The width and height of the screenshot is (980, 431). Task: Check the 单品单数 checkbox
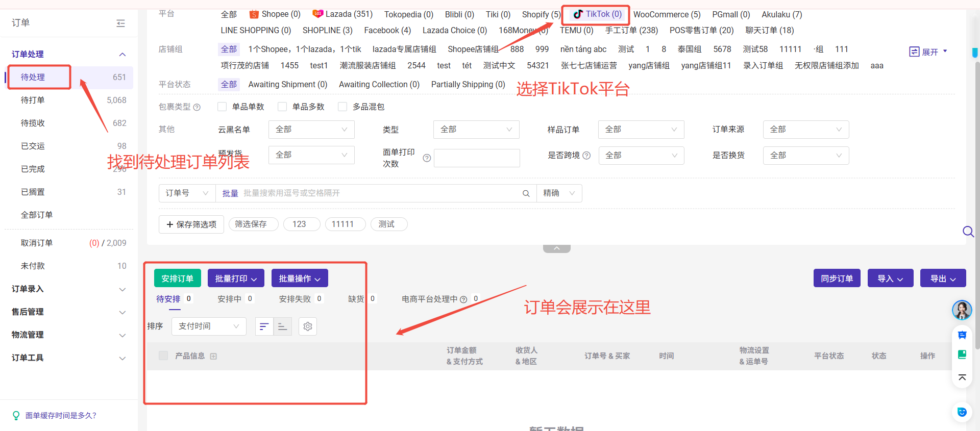pos(222,107)
